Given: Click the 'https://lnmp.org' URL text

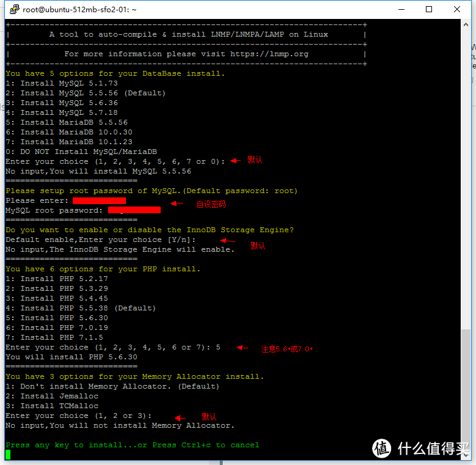Looking at the screenshot, I should tap(269, 54).
